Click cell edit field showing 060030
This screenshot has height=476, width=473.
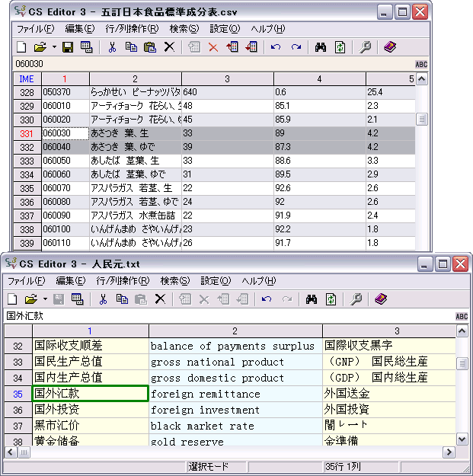pos(214,64)
